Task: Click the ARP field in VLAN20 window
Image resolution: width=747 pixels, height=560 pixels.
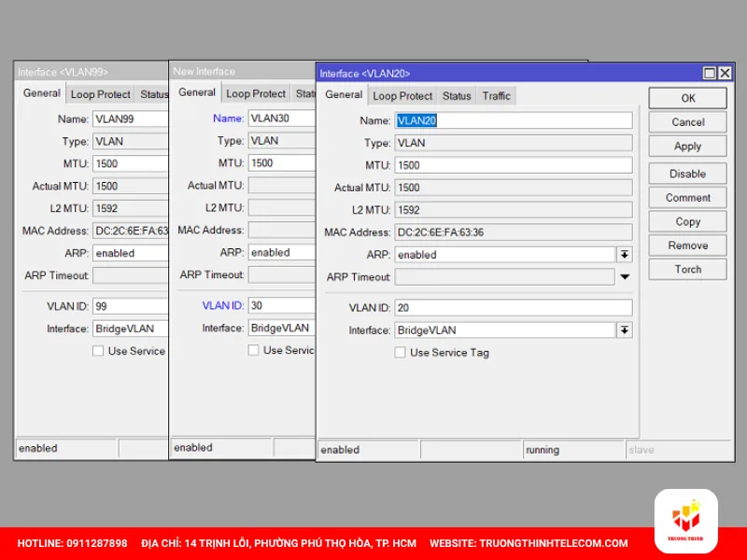Action: tap(504, 255)
